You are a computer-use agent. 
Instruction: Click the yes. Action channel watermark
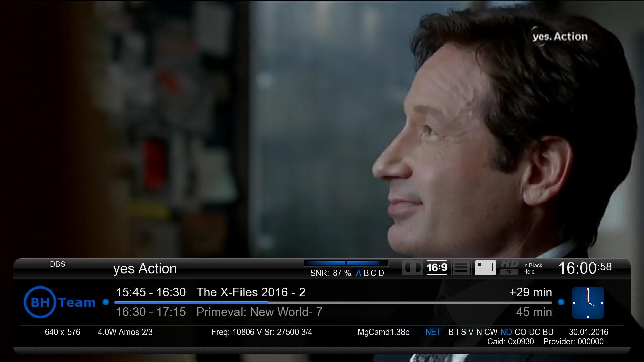point(559,36)
